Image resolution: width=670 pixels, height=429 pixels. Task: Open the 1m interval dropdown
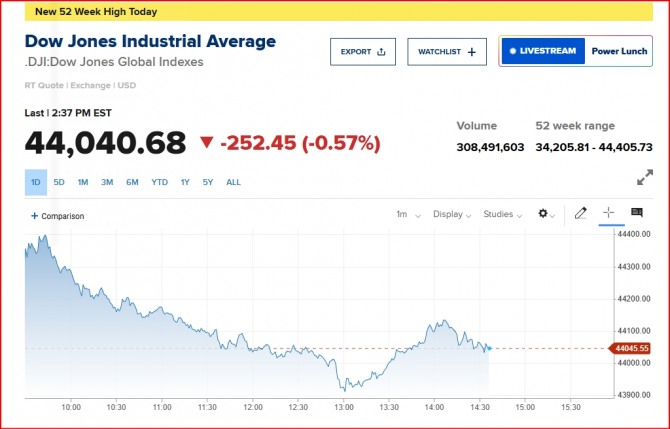click(407, 214)
